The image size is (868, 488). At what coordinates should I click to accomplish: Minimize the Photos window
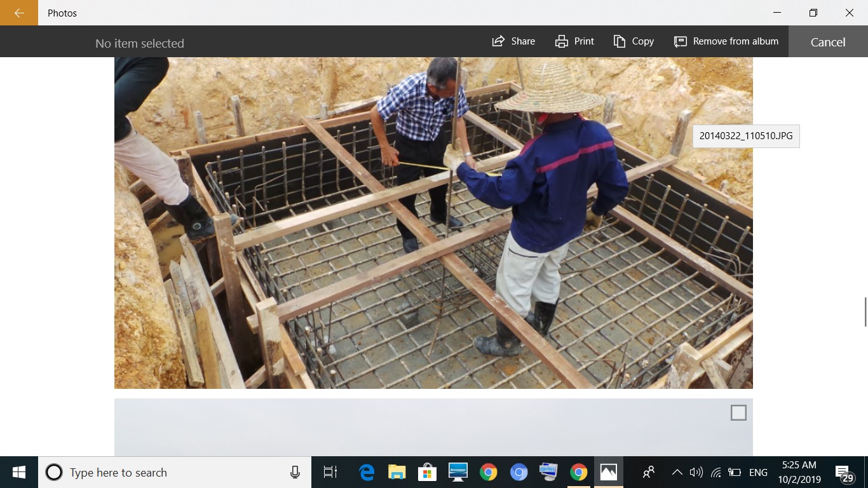coord(777,13)
